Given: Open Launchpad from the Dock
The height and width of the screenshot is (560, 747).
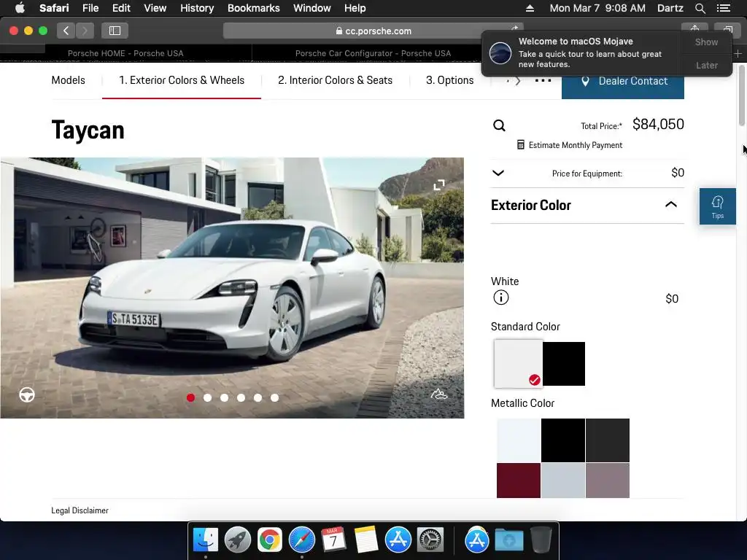Looking at the screenshot, I should click(237, 540).
